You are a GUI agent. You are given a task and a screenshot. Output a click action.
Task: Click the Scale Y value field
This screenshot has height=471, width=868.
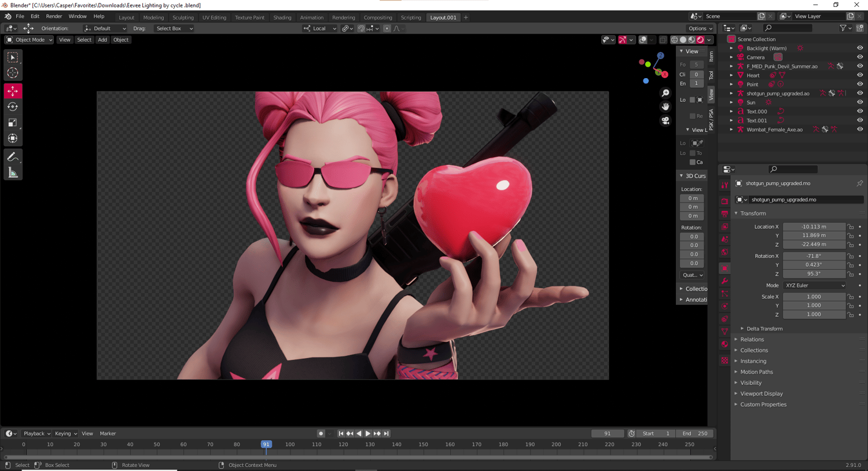pyautogui.click(x=814, y=306)
